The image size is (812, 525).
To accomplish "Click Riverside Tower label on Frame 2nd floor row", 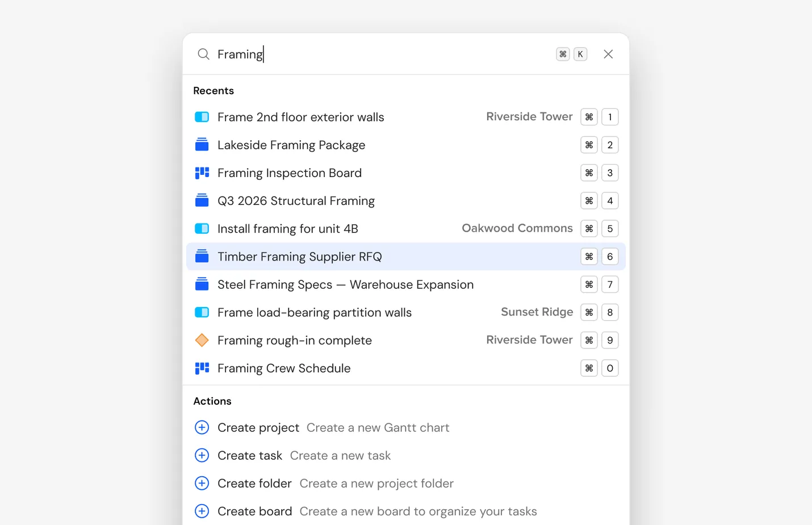I will [529, 116].
